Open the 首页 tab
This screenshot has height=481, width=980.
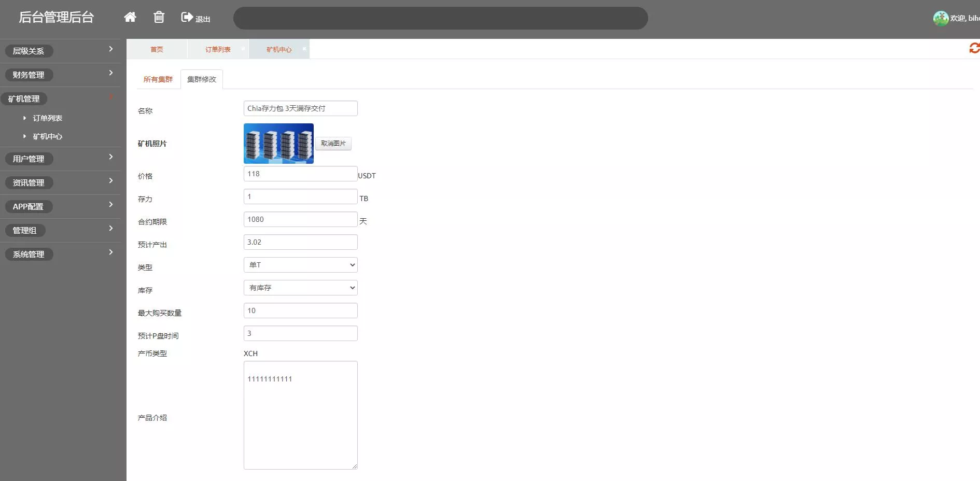coord(157,49)
